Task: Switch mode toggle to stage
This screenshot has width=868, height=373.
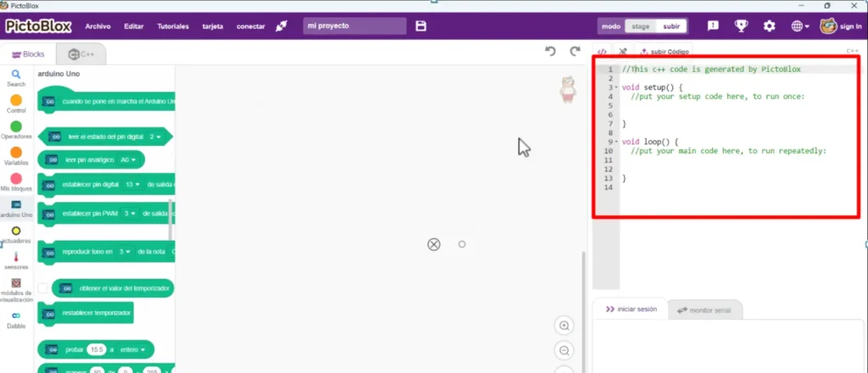Action: (x=642, y=26)
